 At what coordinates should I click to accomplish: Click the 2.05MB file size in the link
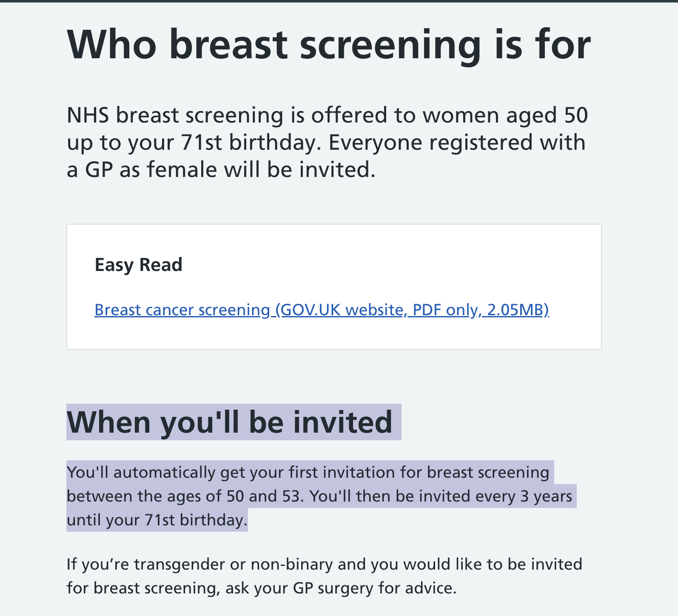[x=516, y=310]
